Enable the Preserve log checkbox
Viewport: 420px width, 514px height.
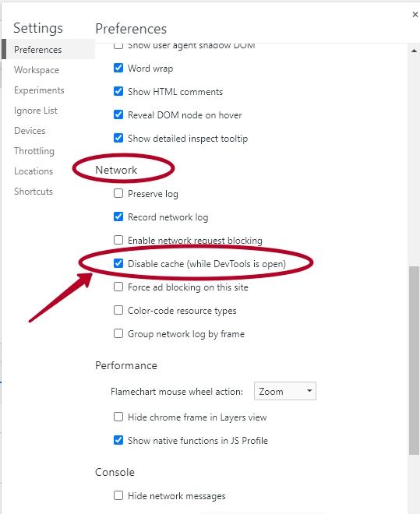(118, 193)
